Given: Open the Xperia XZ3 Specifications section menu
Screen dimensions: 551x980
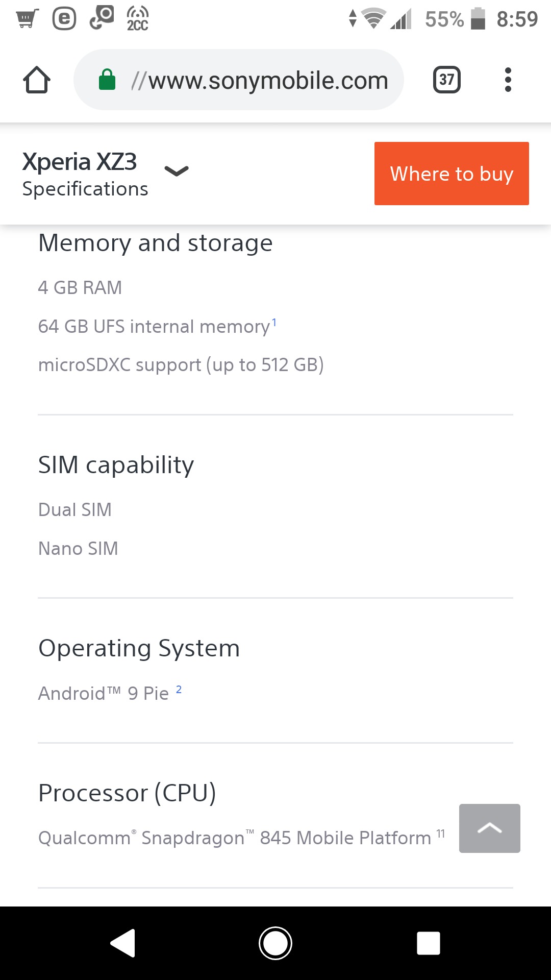Looking at the screenshot, I should (85, 174).
